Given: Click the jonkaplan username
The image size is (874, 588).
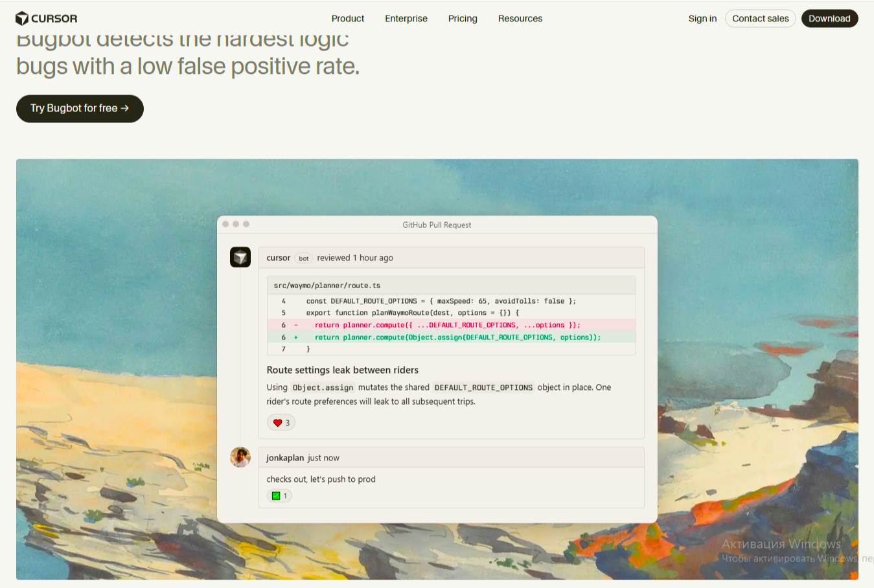Looking at the screenshot, I should point(285,458).
